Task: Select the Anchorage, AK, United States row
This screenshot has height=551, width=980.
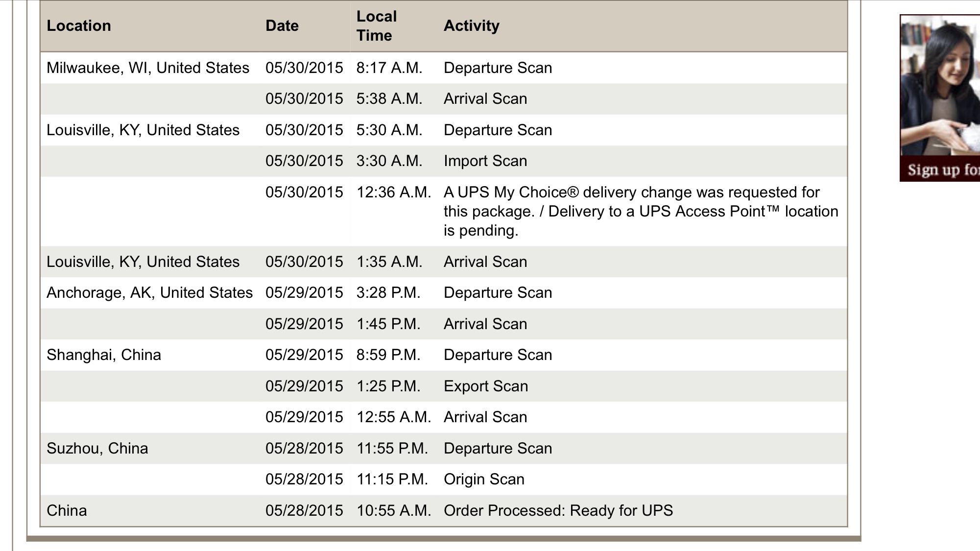Action: (444, 293)
